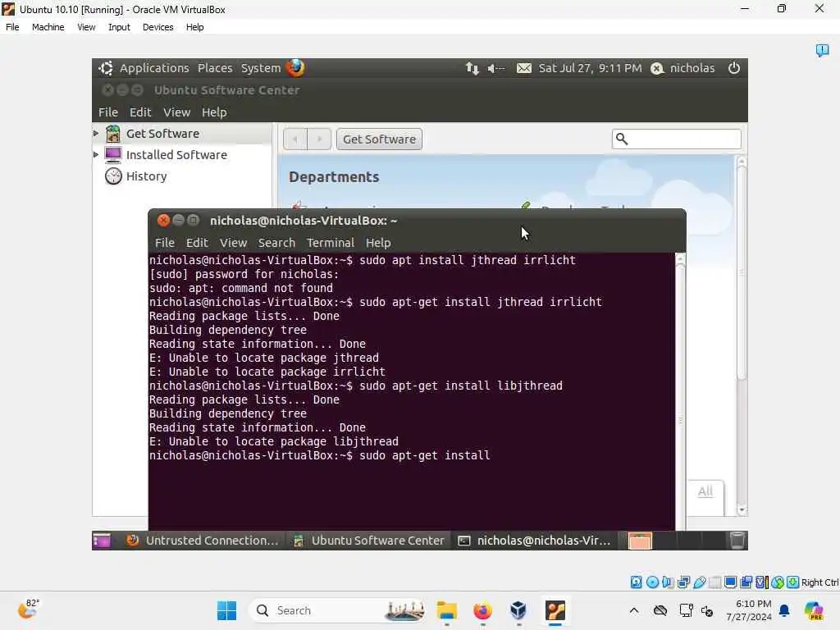Click the 'E: Unable to locate package libjthread' line
The image size is (840, 630).
[x=274, y=441]
